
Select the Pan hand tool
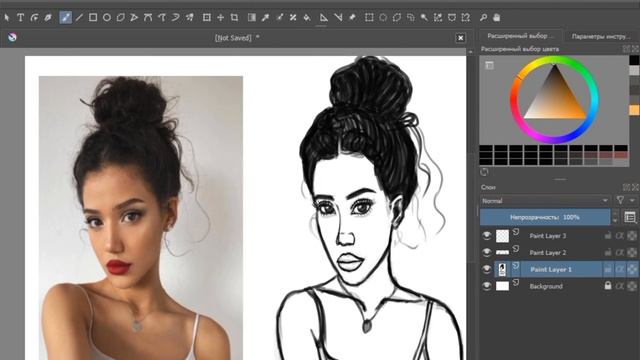(497, 18)
